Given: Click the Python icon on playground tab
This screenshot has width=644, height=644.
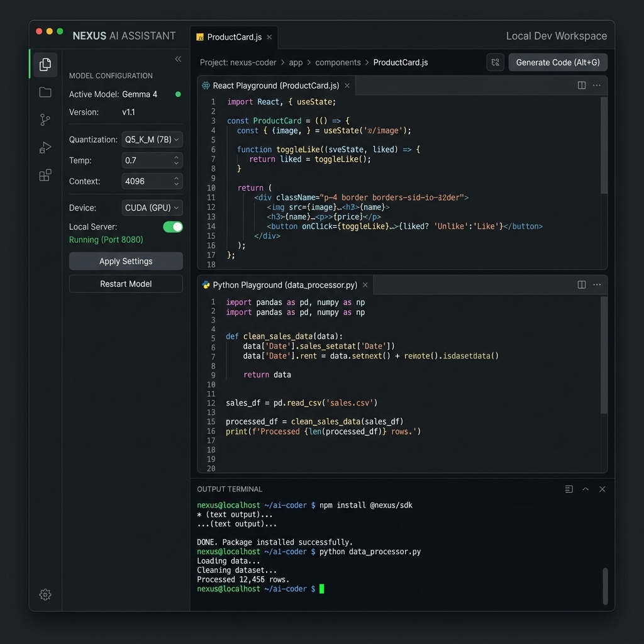Looking at the screenshot, I should pos(206,285).
